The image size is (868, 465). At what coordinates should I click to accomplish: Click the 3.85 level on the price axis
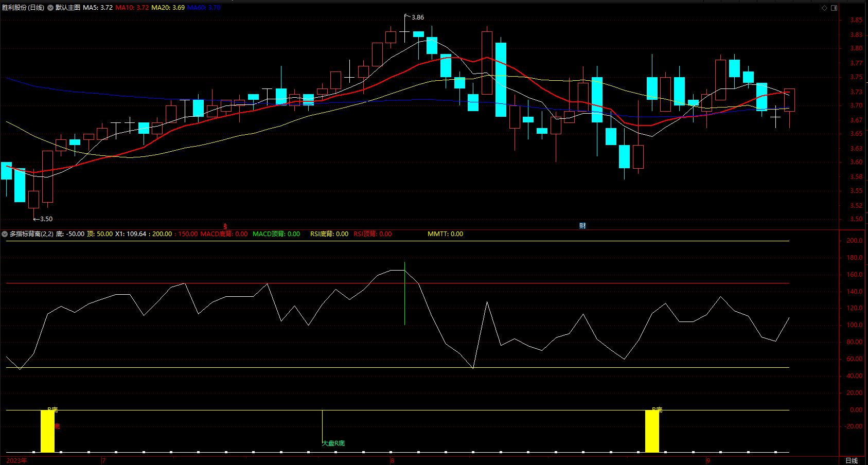coord(856,20)
